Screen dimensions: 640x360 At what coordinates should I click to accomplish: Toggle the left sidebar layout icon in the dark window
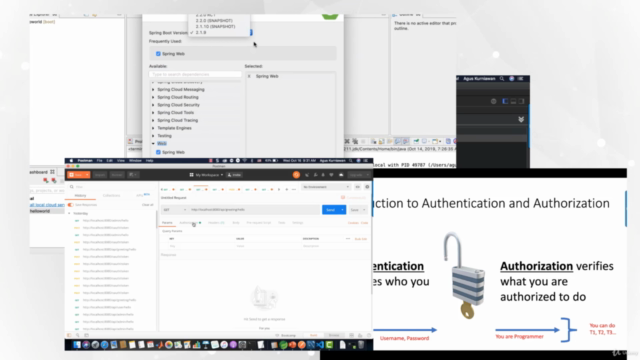[505, 101]
